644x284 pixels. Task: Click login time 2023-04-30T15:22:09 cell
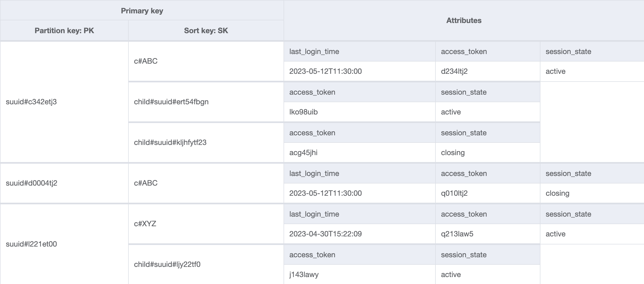pyautogui.click(x=325, y=234)
